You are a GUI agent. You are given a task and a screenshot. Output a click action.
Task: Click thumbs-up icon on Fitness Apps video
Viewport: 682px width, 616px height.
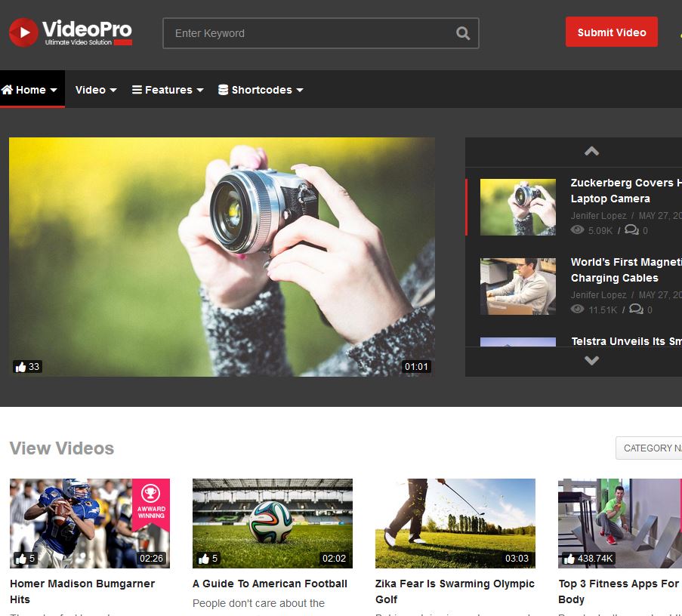tap(569, 559)
